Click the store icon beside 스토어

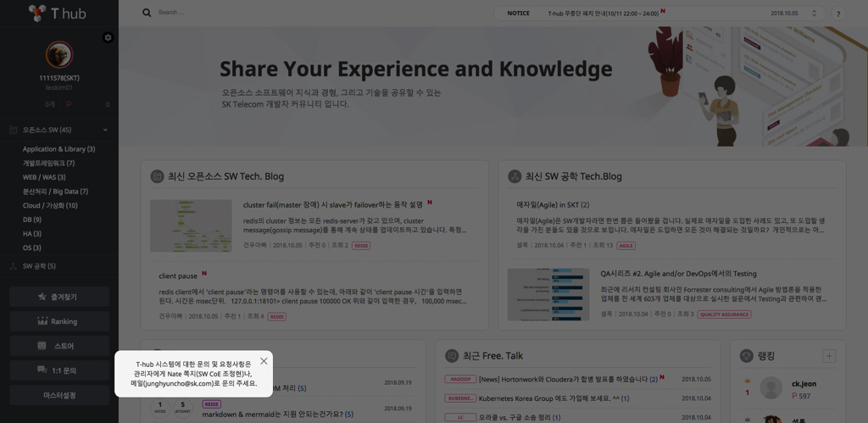pos(42,345)
